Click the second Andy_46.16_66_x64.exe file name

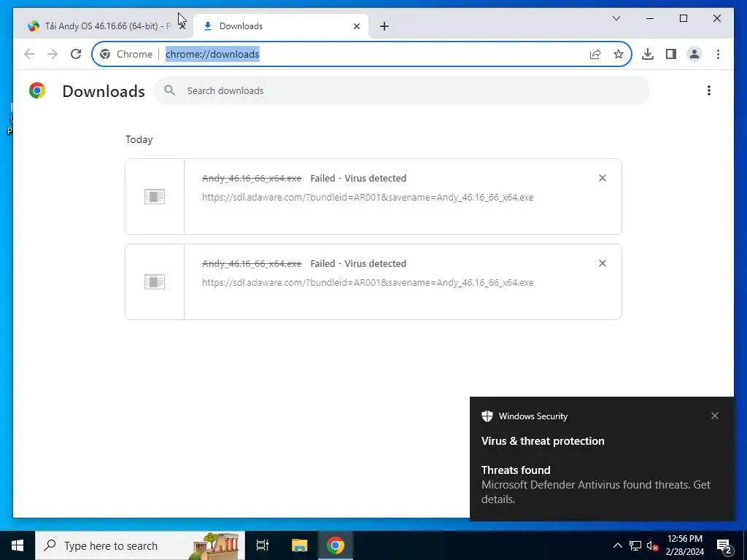coord(252,263)
